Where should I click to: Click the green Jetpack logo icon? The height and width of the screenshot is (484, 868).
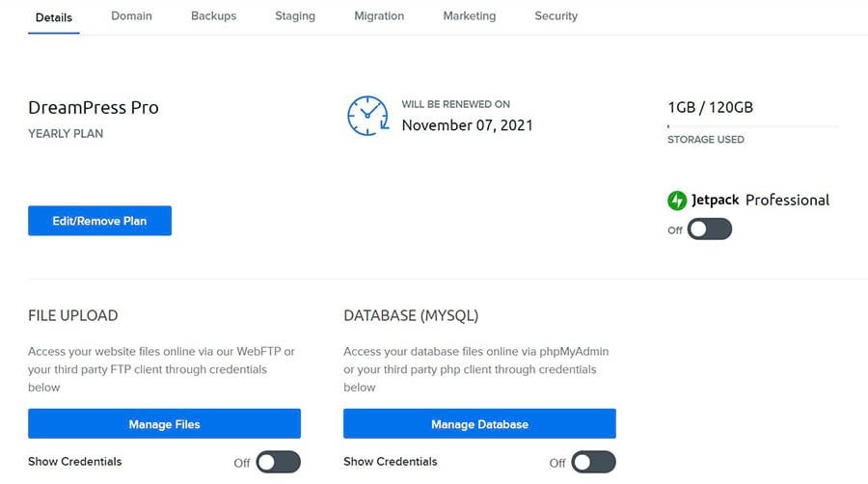coord(677,201)
